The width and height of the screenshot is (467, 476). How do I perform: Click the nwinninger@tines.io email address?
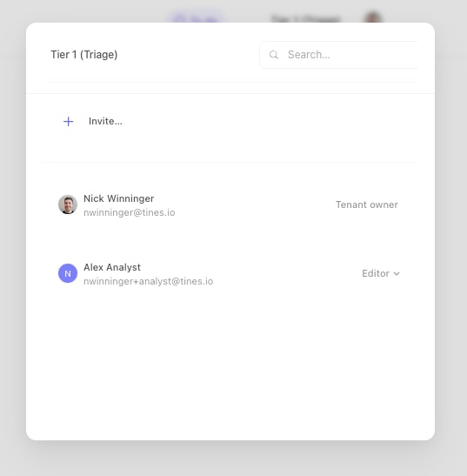(x=130, y=212)
